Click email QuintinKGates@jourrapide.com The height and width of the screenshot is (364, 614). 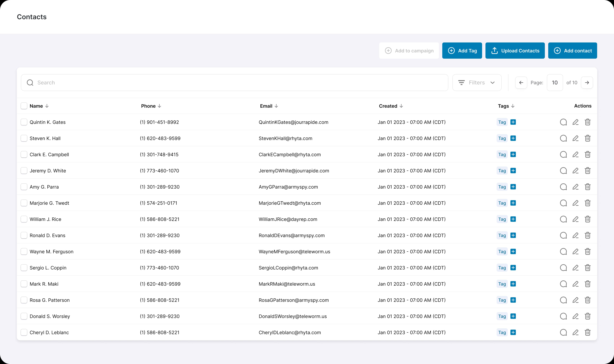tap(293, 122)
